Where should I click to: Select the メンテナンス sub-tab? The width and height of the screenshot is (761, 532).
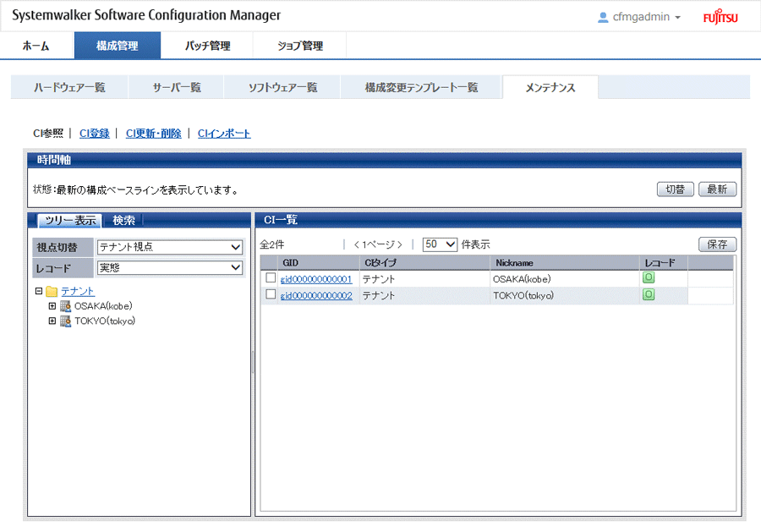tap(550, 87)
